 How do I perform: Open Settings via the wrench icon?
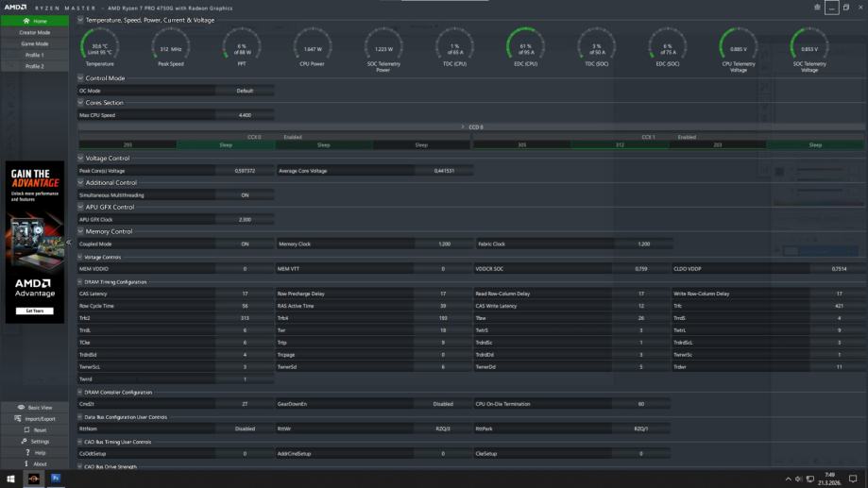click(24, 442)
